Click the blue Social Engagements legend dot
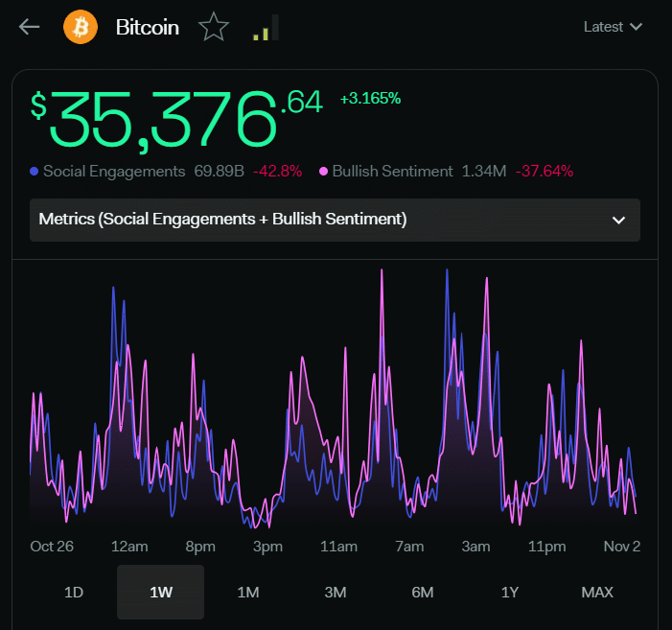The width and height of the screenshot is (672, 630). (35, 172)
